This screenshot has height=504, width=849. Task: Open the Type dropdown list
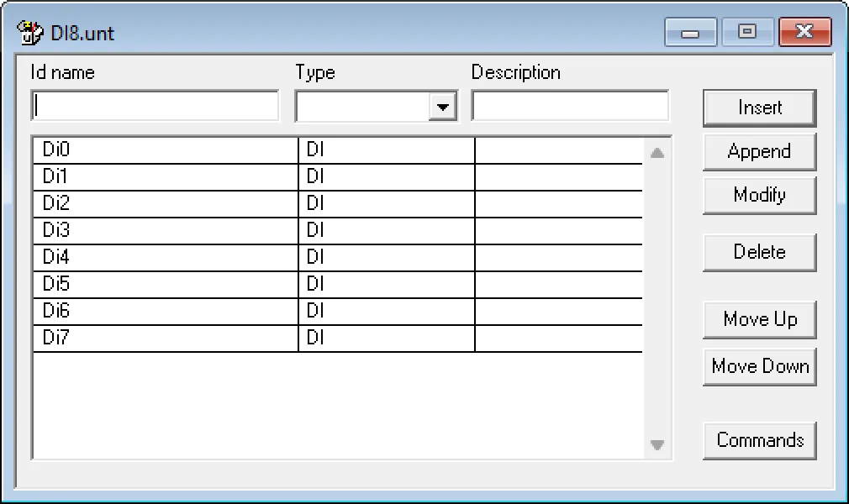click(444, 106)
